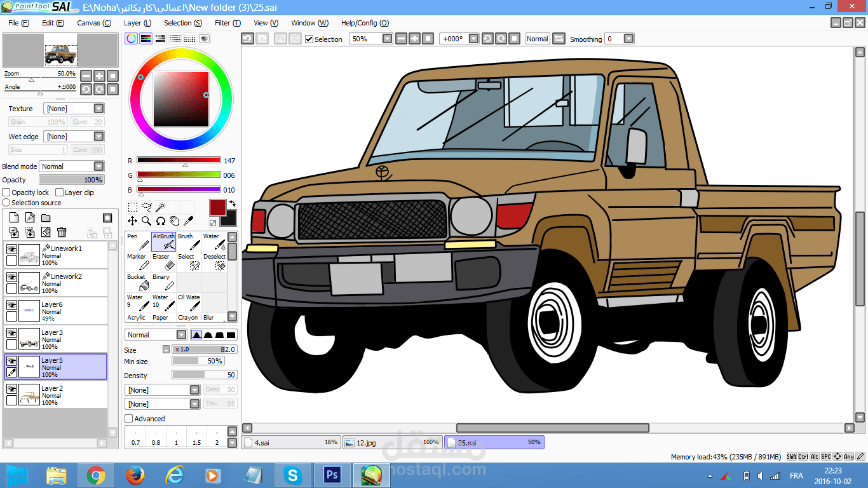Viewport: 868px width, 488px height.
Task: Hide the Linework1 layer
Action: 11,250
